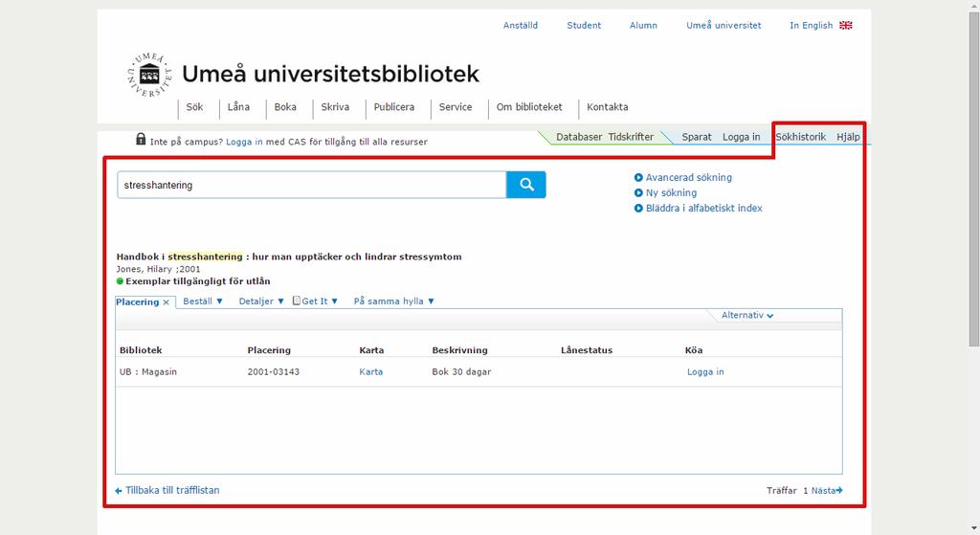Open the Get It dropdown
The image size is (980, 535).
(320, 301)
